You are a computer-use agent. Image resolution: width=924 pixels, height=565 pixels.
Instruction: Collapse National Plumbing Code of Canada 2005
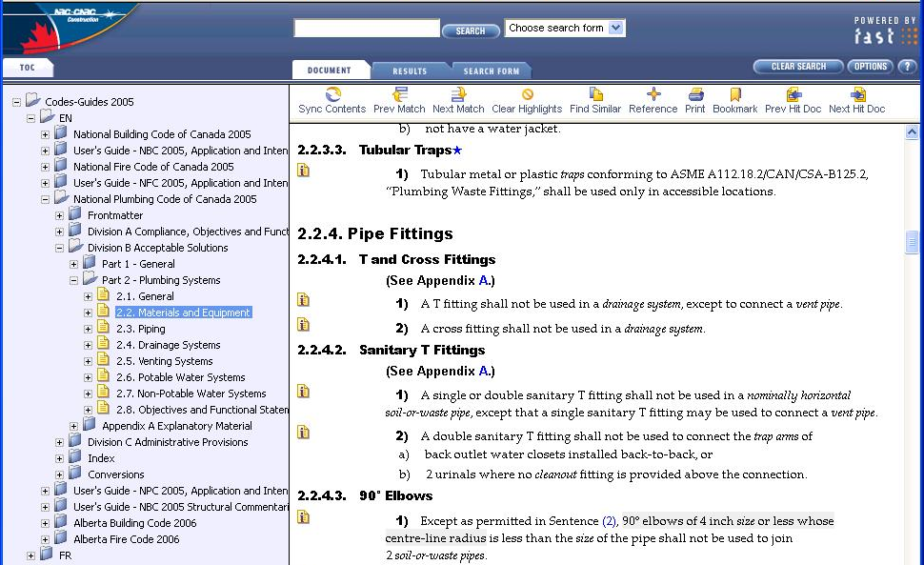pos(45,200)
